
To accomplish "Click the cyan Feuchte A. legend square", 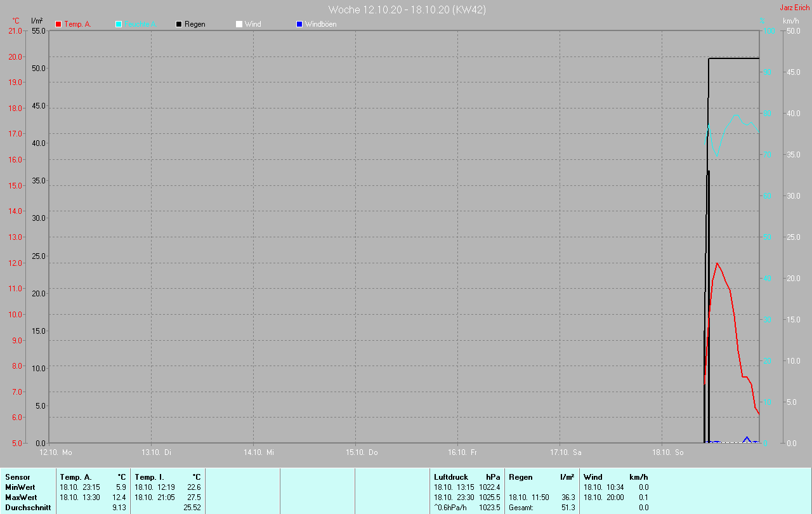I will click(x=119, y=24).
